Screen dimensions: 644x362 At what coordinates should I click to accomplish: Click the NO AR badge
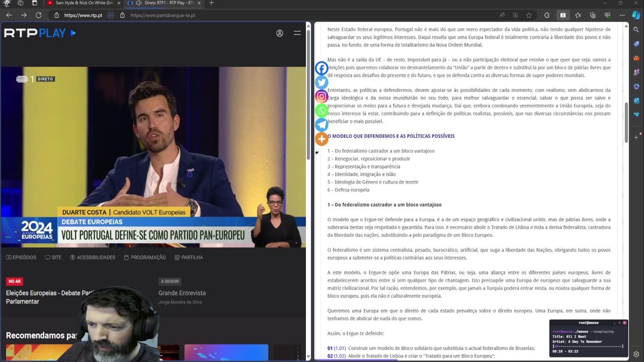tap(15, 282)
